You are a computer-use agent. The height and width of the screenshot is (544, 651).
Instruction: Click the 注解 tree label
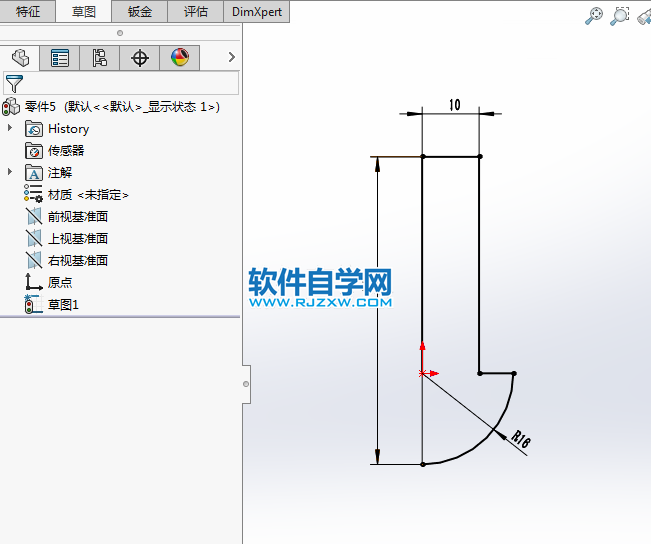point(60,173)
